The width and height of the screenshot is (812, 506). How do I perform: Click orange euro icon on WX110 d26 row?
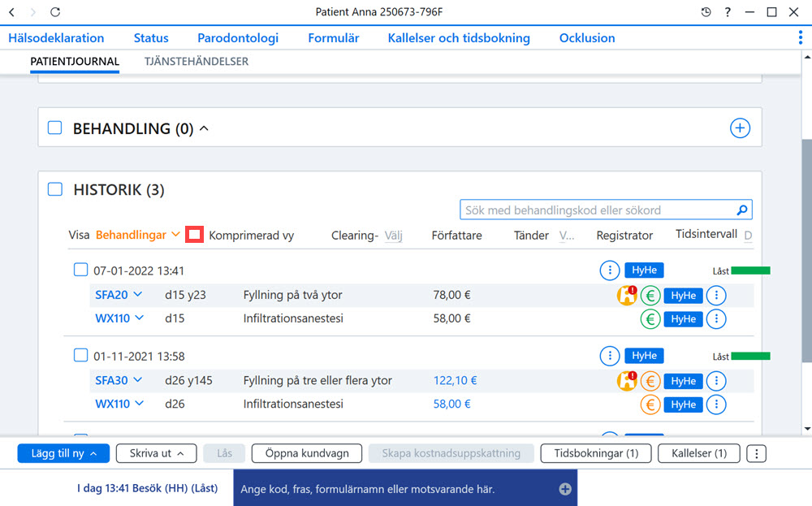coord(650,404)
